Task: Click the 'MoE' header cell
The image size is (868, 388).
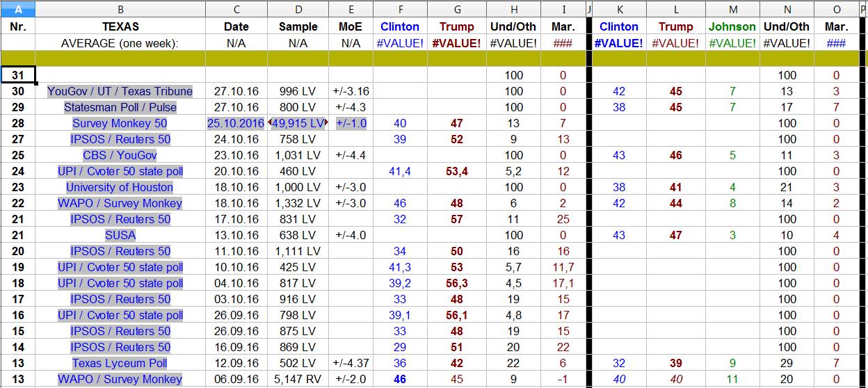Action: [351, 26]
